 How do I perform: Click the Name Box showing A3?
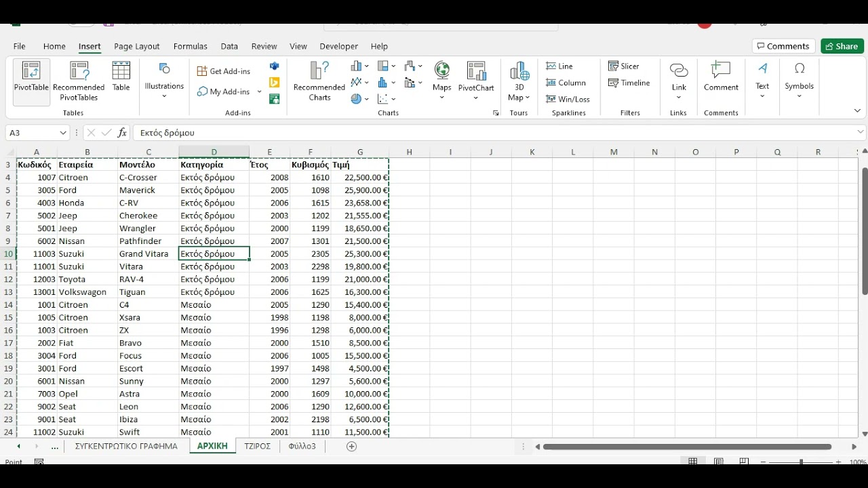coord(32,133)
